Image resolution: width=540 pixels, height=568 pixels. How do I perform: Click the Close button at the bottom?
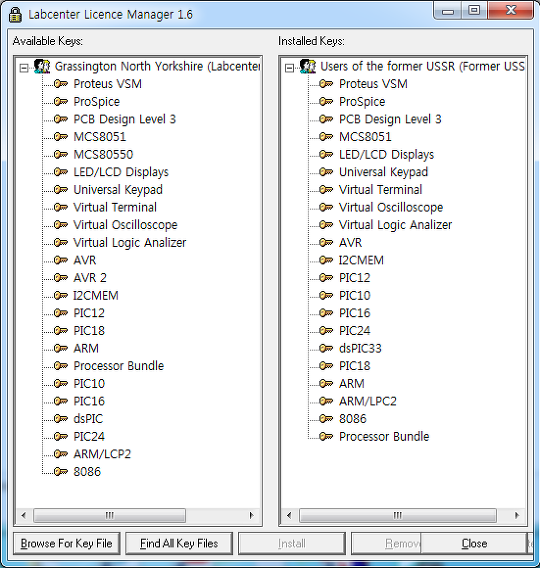pos(474,543)
